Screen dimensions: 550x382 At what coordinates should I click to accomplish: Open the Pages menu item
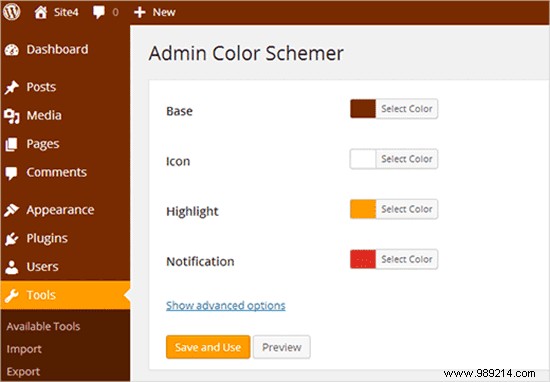point(65,144)
